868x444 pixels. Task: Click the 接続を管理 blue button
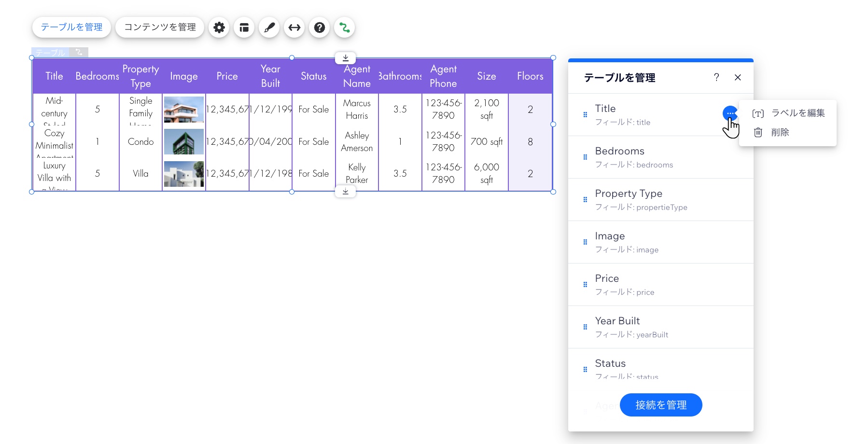pyautogui.click(x=661, y=405)
